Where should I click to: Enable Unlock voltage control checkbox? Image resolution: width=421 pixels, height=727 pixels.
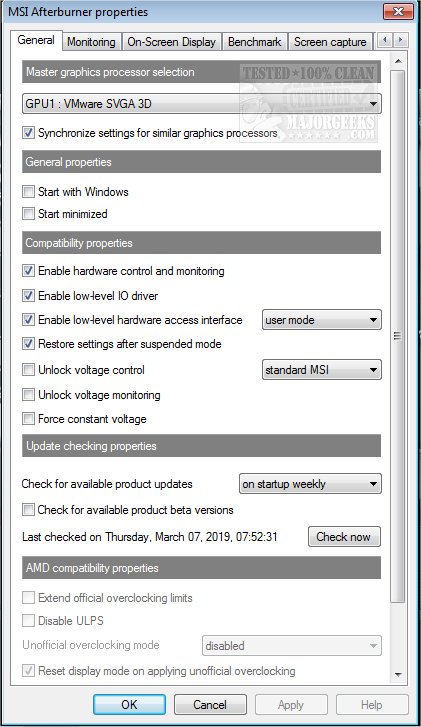point(28,370)
